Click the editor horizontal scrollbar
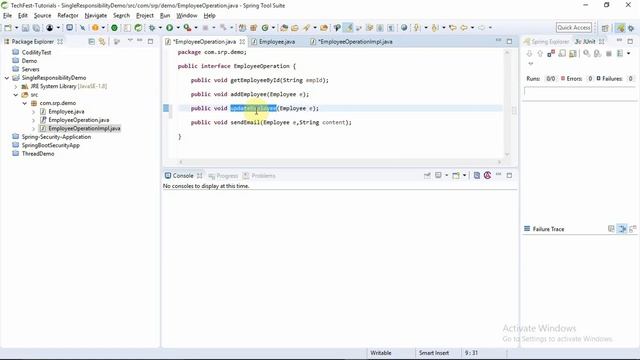Viewport: 640px width, 360px height. tap(340, 162)
